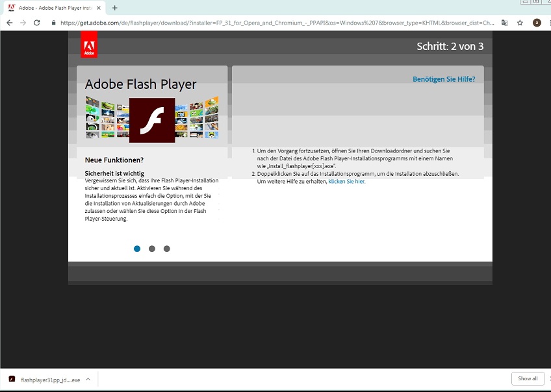This screenshot has width=551, height=392.
Task: Click the Adobe logo in the page header
Action: click(88, 45)
